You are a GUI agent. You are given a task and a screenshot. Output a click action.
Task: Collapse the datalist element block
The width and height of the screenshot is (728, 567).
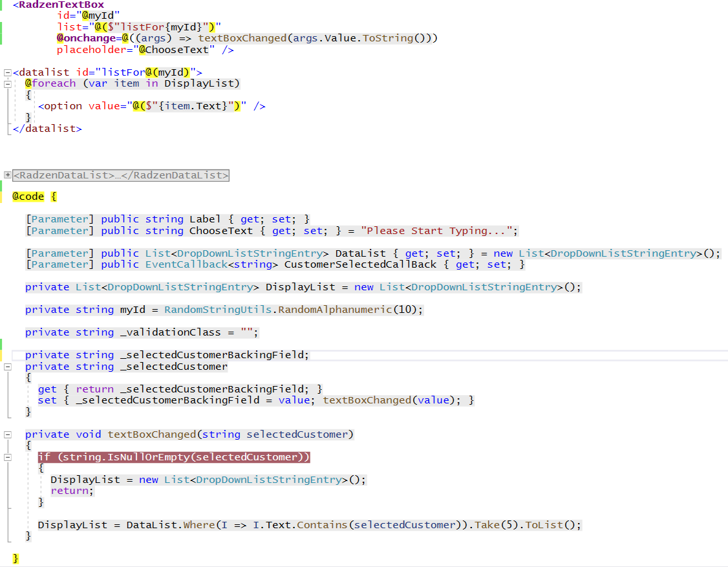tap(7, 72)
